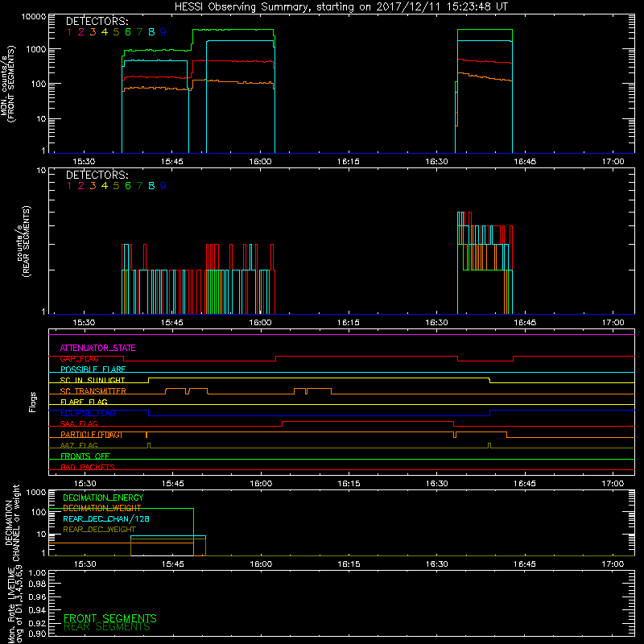
Task: Click the REAR_DEC_WEIGHT legend entry
Action: [99, 530]
